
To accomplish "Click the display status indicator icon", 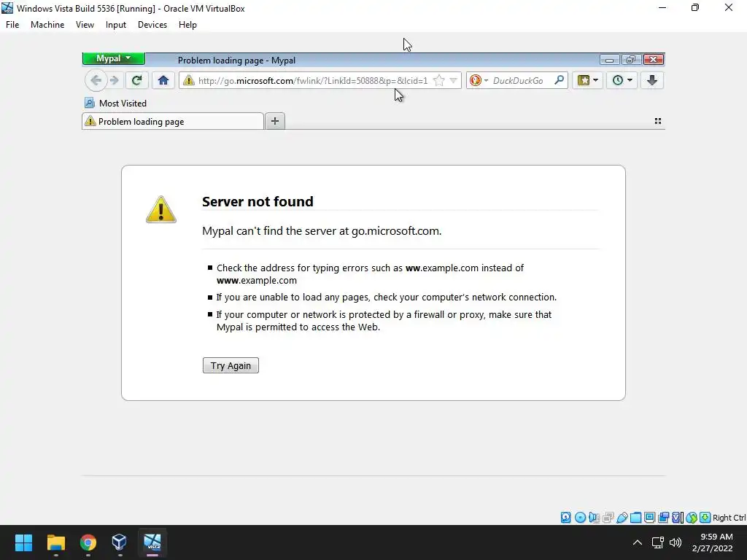I will click(x=649, y=517).
